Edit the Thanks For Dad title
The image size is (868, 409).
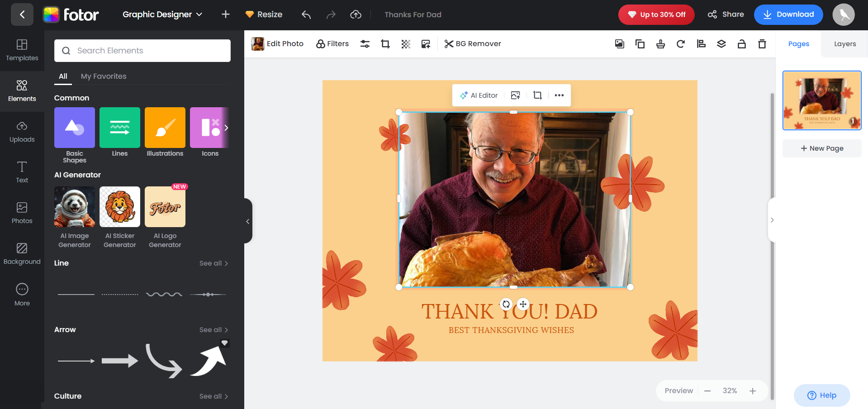point(413,14)
